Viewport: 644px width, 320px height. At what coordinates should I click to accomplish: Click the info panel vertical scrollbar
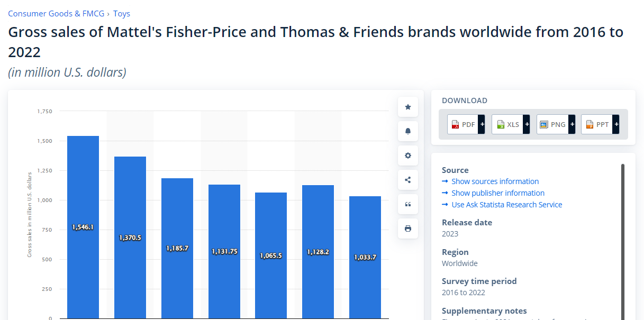pyautogui.click(x=623, y=242)
